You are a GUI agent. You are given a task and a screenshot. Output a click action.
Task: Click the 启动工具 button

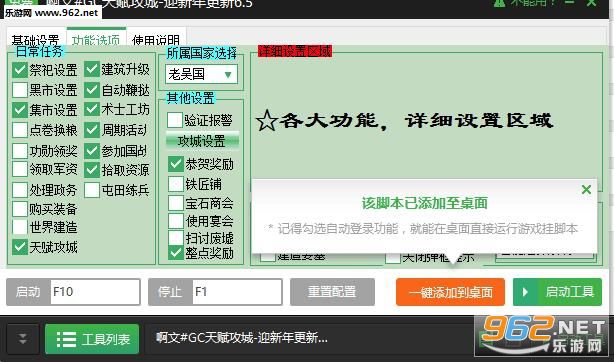click(557, 292)
